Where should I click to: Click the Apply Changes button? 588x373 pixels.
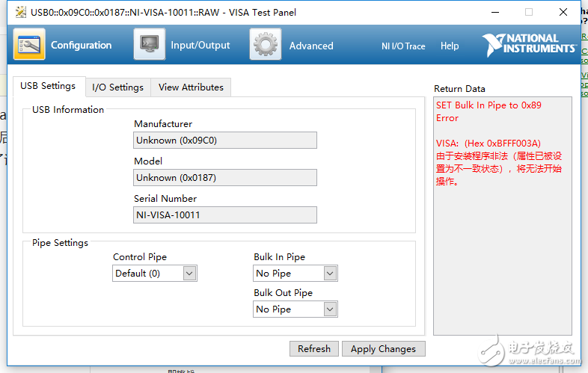tap(383, 348)
